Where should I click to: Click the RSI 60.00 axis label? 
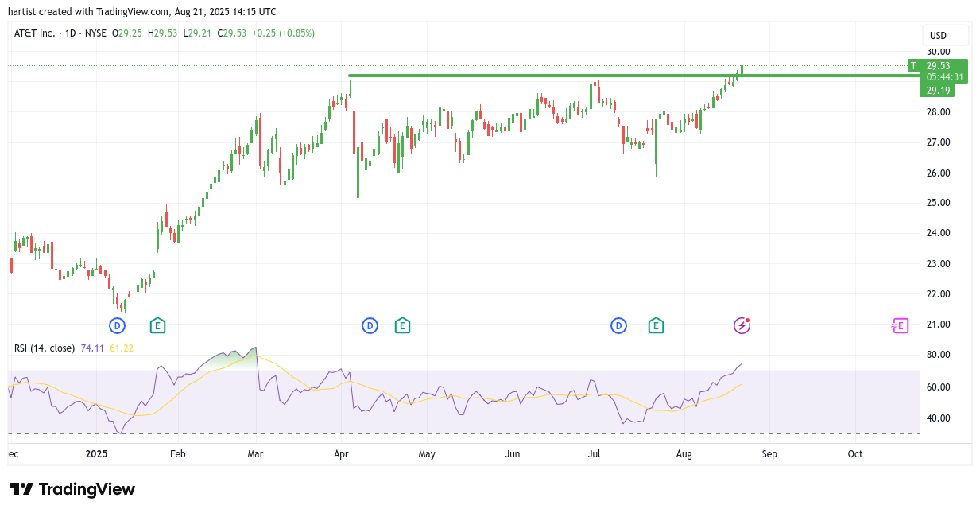click(x=939, y=387)
